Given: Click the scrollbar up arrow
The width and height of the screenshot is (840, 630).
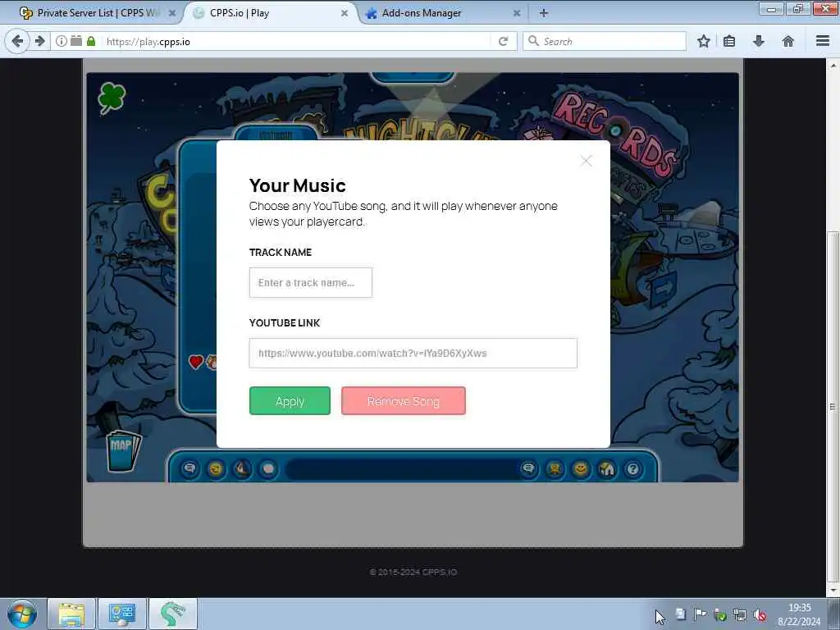Looking at the screenshot, I should click(833, 65).
